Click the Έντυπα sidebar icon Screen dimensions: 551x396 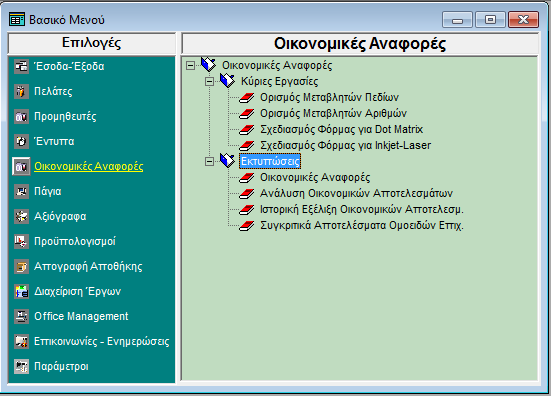[x=21, y=141]
